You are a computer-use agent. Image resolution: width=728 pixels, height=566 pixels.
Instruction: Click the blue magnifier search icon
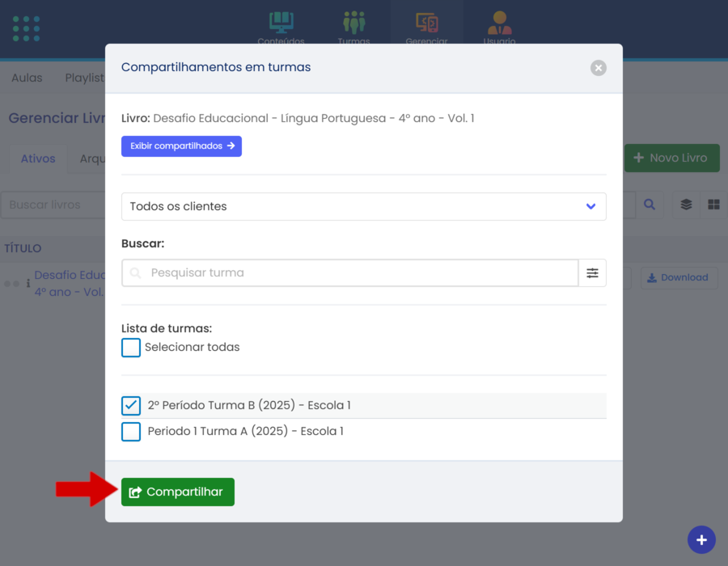649,205
